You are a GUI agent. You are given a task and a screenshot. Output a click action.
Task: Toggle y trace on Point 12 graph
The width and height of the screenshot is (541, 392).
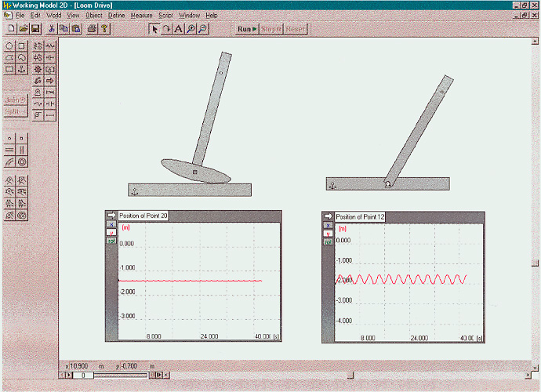pos(327,234)
